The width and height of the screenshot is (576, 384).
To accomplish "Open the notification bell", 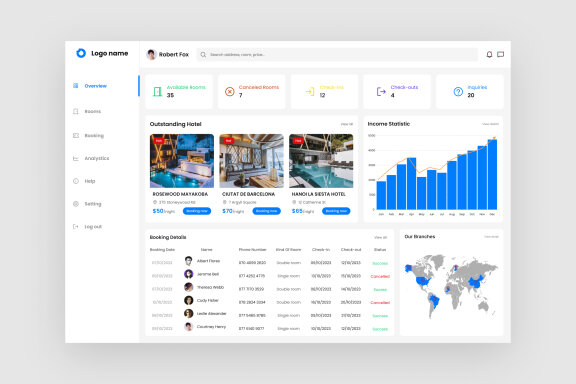I will pyautogui.click(x=489, y=54).
